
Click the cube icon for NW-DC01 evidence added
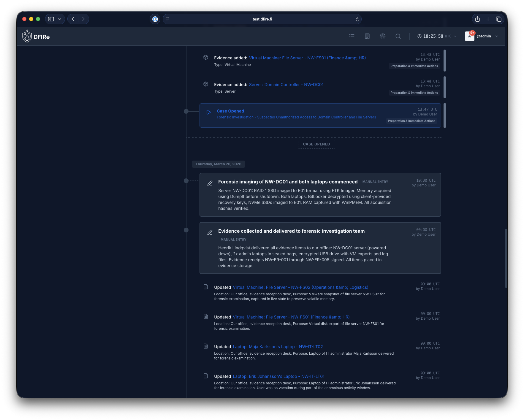(206, 84)
